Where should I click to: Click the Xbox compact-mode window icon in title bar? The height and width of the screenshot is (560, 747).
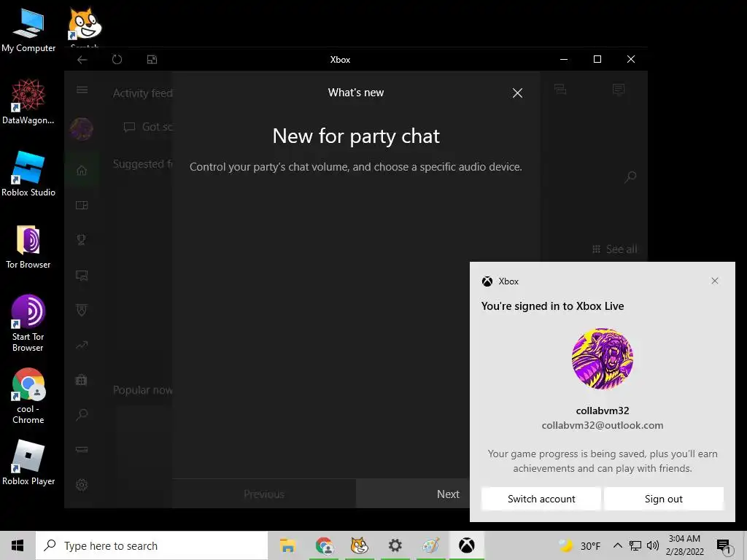point(152,60)
